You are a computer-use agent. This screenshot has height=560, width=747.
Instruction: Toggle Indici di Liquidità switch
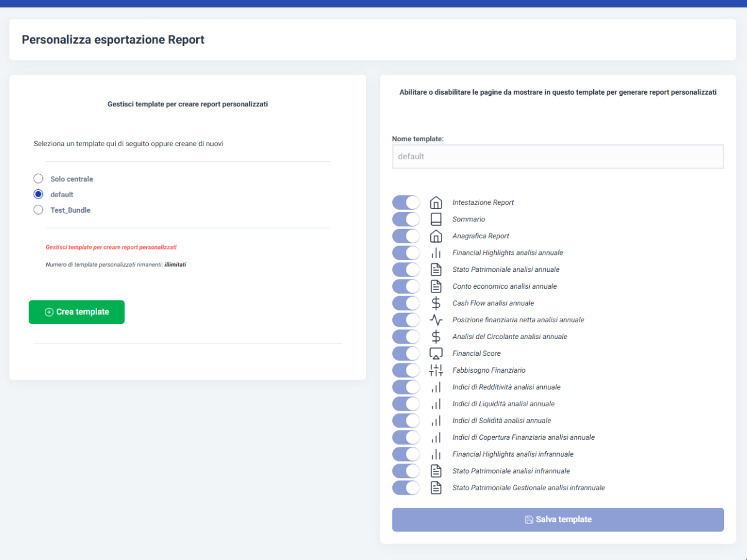coord(406,404)
